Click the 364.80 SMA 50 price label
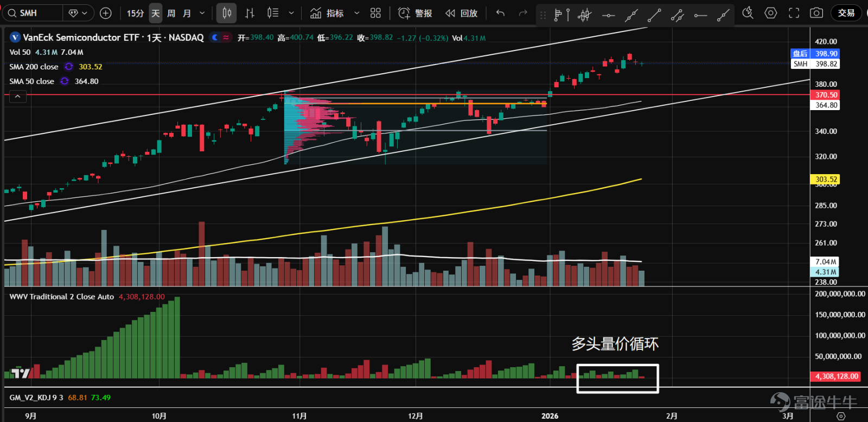Image resolution: width=868 pixels, height=422 pixels. click(x=826, y=105)
